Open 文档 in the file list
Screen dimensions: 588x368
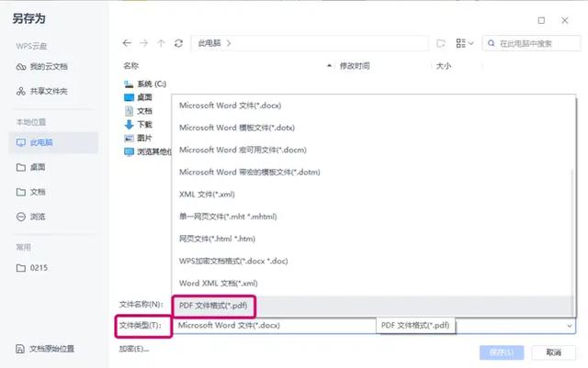pyautogui.click(x=138, y=111)
